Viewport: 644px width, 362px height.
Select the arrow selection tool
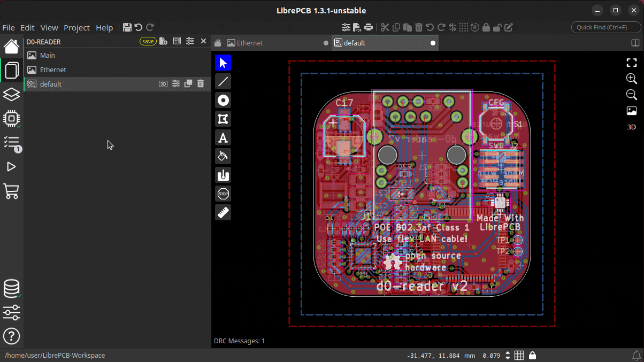pyautogui.click(x=223, y=63)
